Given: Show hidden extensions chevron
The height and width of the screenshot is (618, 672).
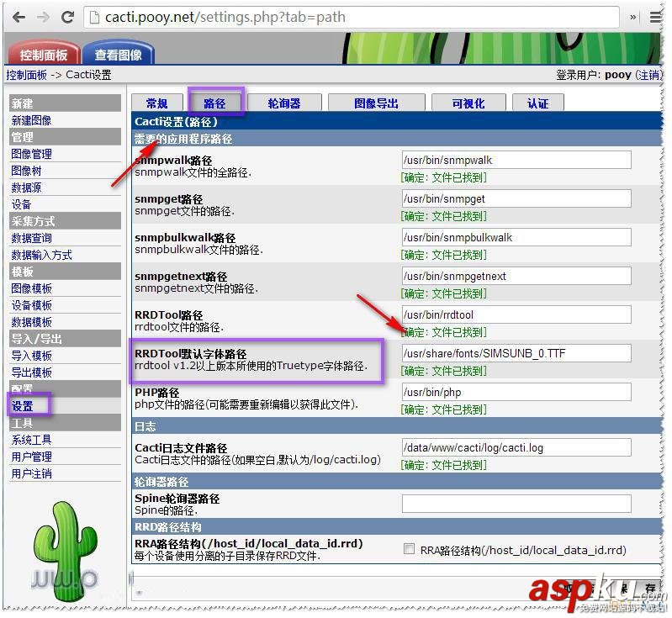Looking at the screenshot, I should point(632,17).
